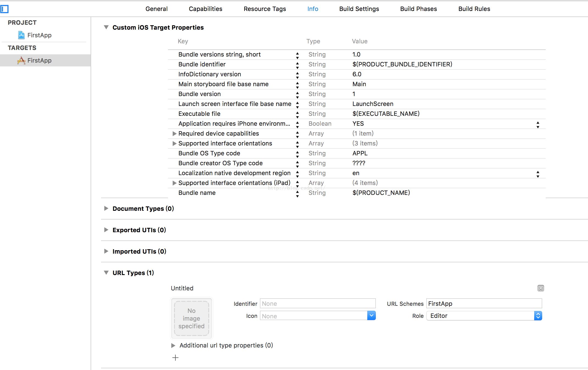Open the Build Phases tab

[419, 9]
